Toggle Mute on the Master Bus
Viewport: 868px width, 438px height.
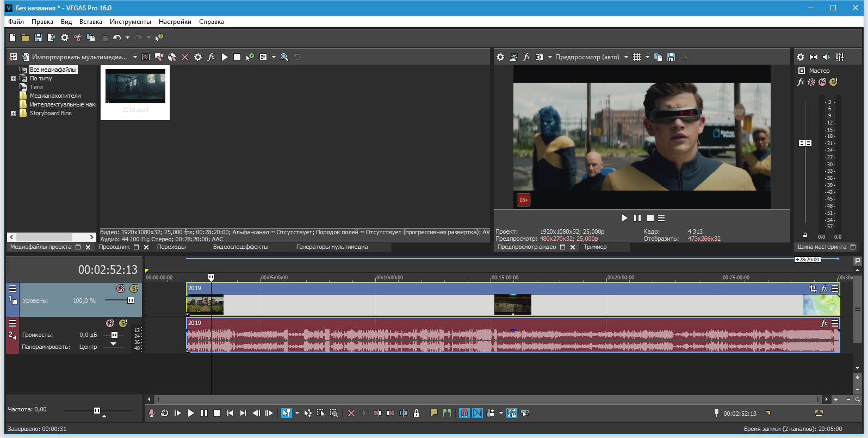pos(822,82)
